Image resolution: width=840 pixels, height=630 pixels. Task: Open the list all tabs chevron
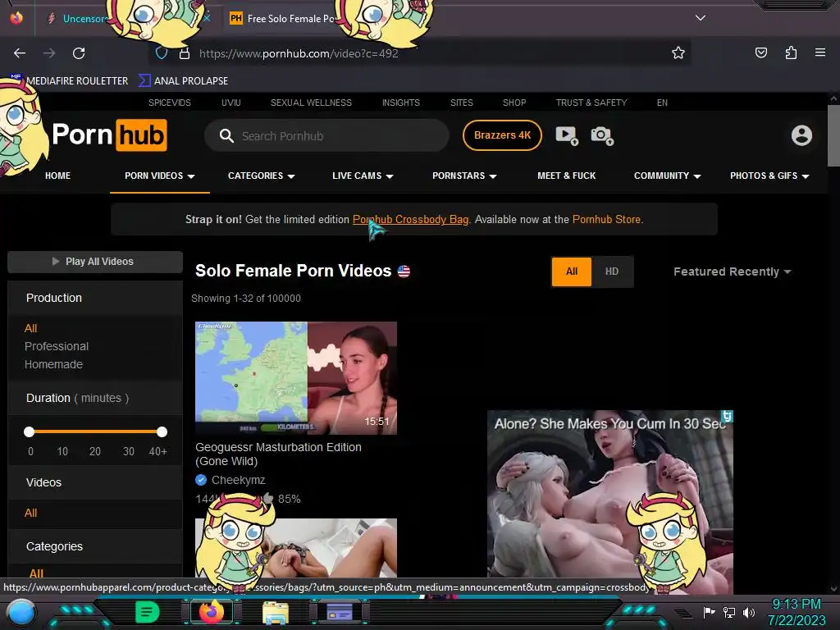coord(701,18)
